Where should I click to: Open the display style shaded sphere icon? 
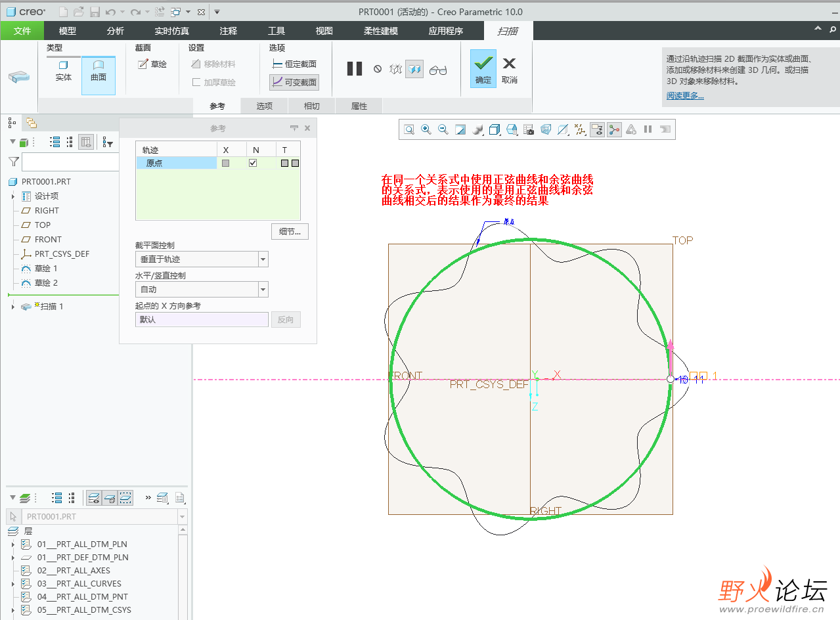click(477, 129)
